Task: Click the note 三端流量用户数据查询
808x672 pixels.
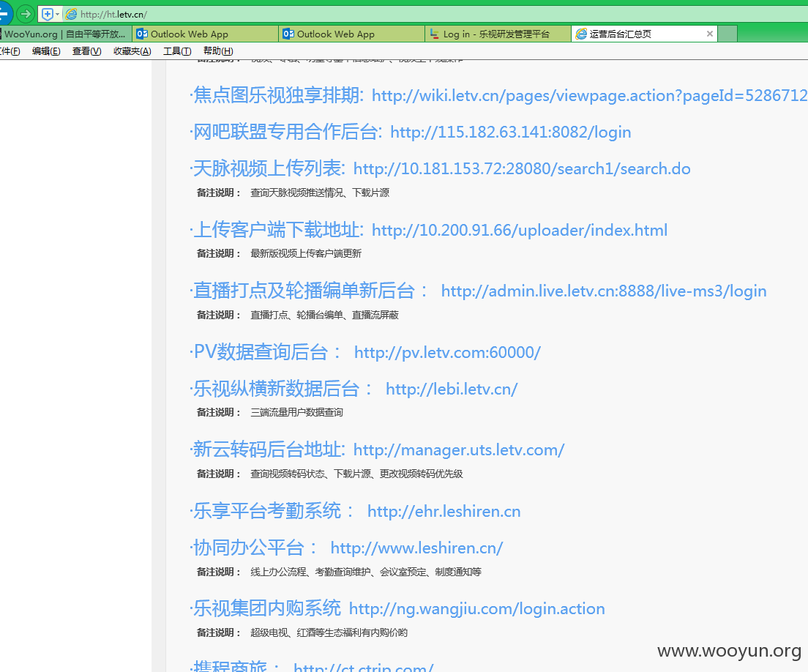Action: [296, 412]
